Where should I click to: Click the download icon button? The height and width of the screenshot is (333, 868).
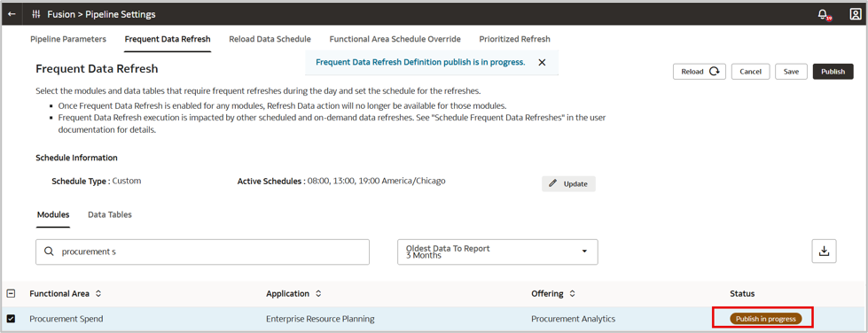tap(824, 252)
